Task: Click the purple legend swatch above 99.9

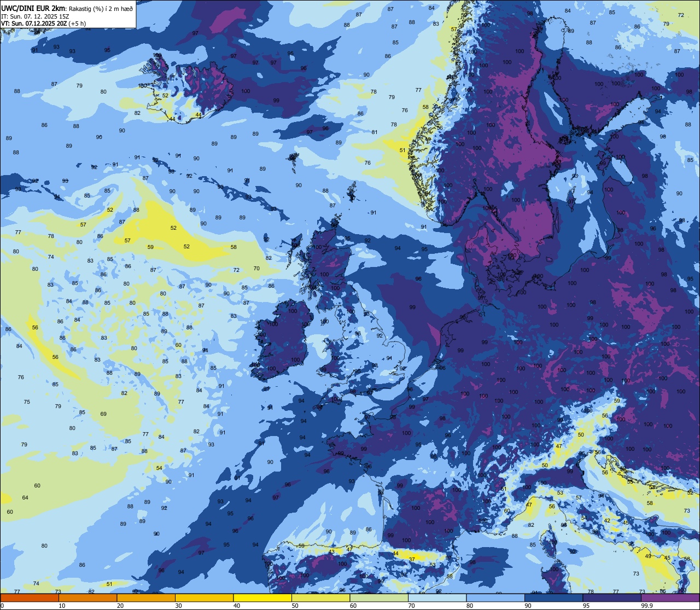Action: coord(670,597)
